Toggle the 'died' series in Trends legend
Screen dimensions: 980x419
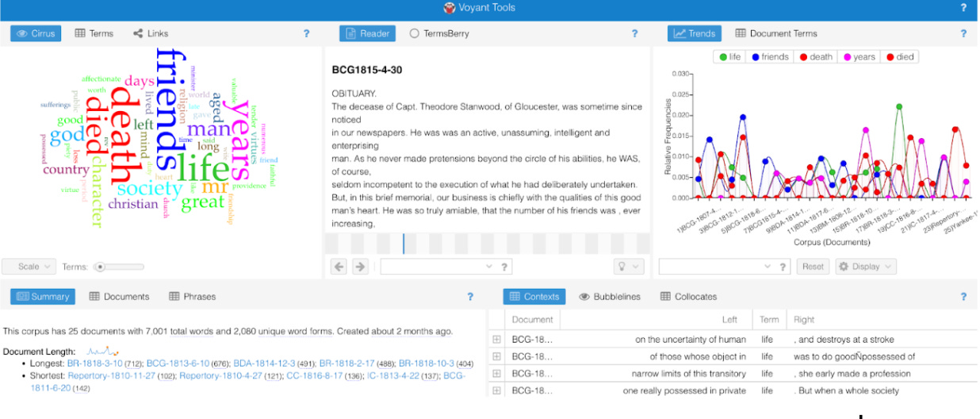click(900, 57)
